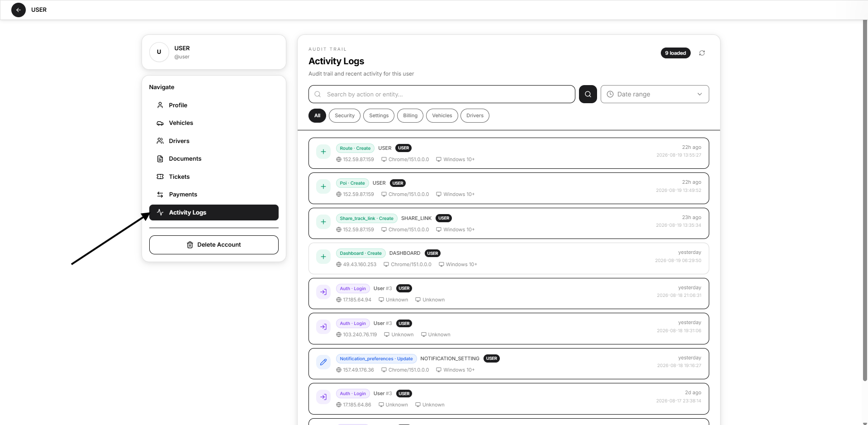The image size is (868, 425).
Task: Click the refresh icon next to 9 loaded
Action: (702, 53)
